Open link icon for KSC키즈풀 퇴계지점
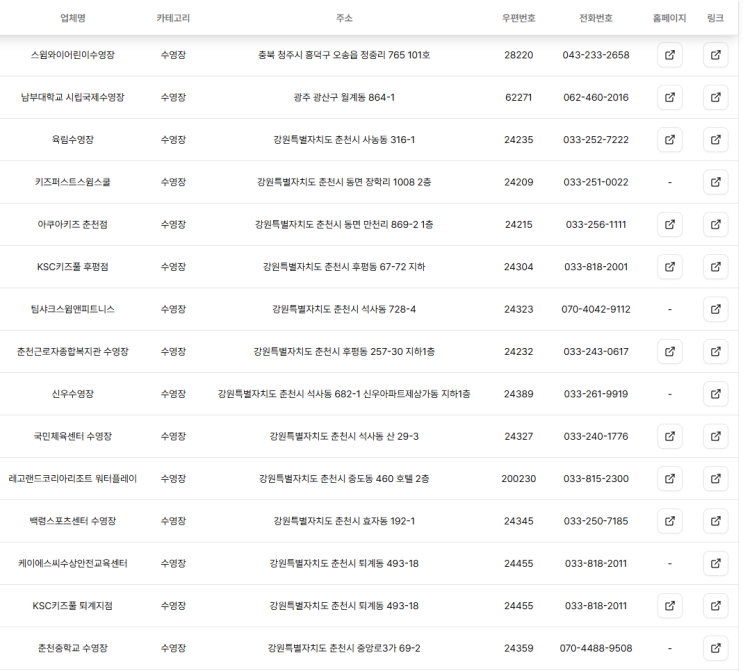 point(716,606)
